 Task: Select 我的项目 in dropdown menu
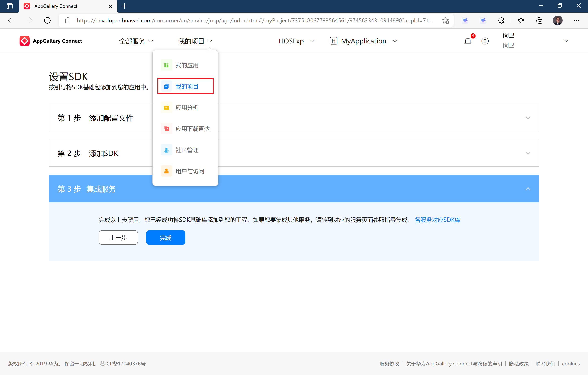coord(185,86)
